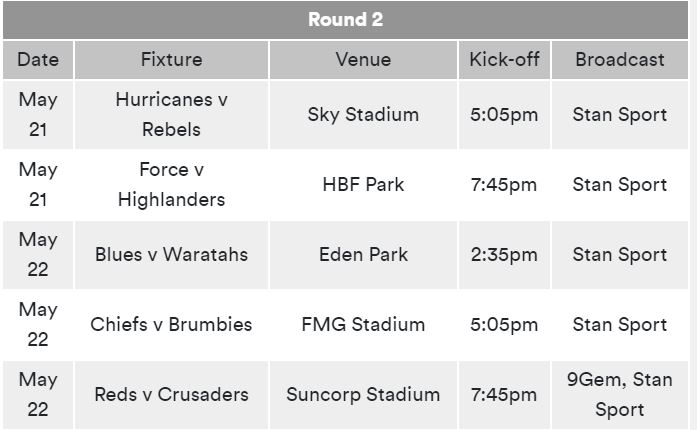The image size is (697, 430).
Task: Click the Reds v Crusaders fixture
Action: point(171,395)
